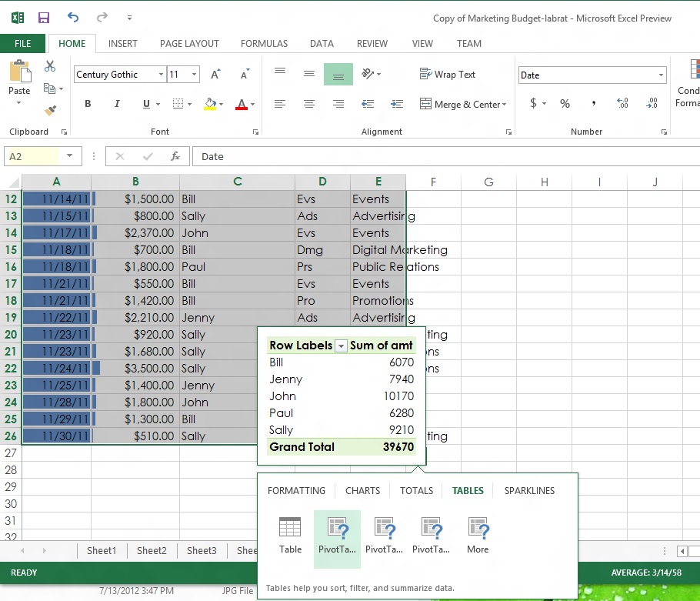Screen dimensions: 700x601
Task: Click the Accounting Number Format dollar icon
Action: coord(532,103)
